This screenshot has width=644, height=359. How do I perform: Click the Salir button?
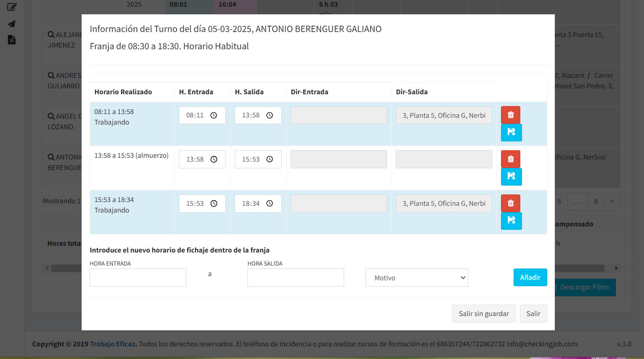coord(533,314)
